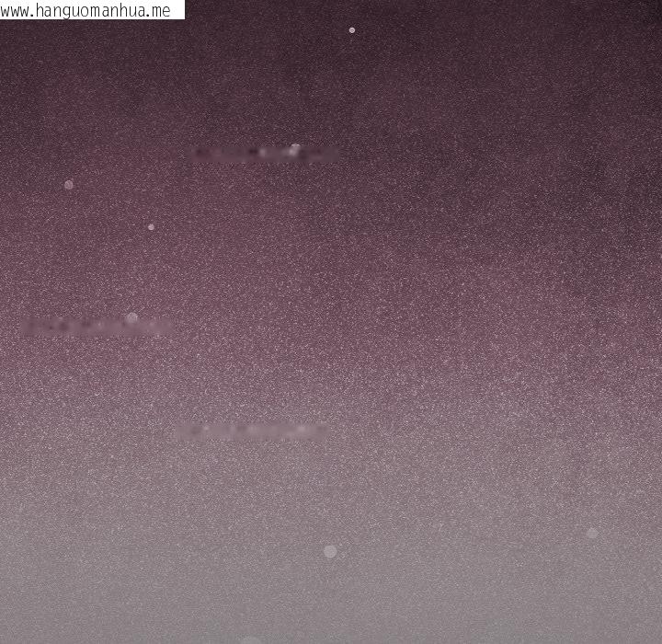
Task: Click the 'hanguomanhua' word in the watermark
Action: point(93,10)
